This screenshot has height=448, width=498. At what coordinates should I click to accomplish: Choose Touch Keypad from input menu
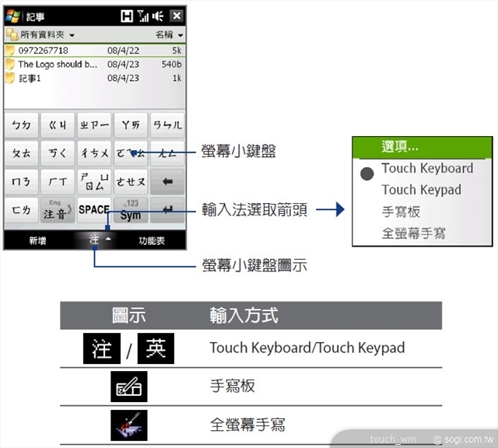pos(421,190)
